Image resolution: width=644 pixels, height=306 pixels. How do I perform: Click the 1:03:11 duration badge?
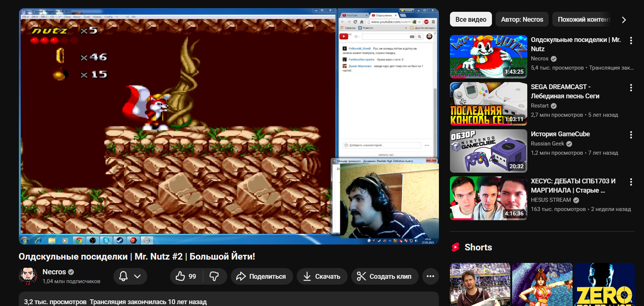click(514, 119)
